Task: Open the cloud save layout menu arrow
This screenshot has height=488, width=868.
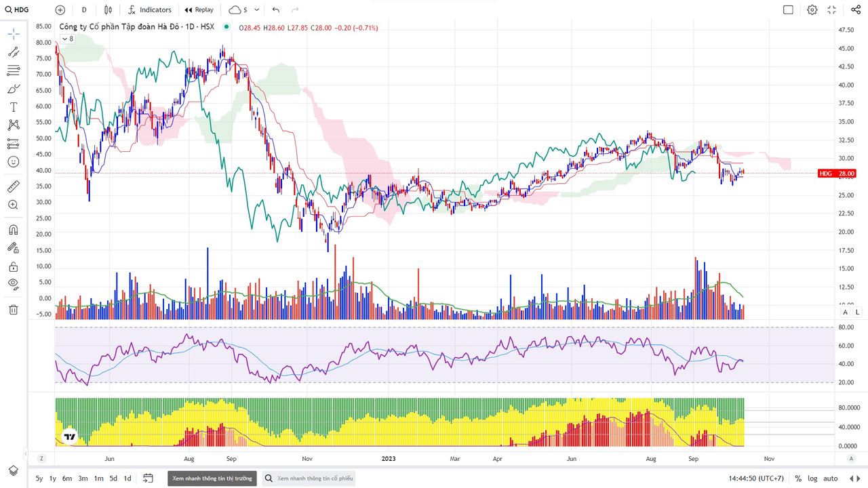Action: click(257, 10)
